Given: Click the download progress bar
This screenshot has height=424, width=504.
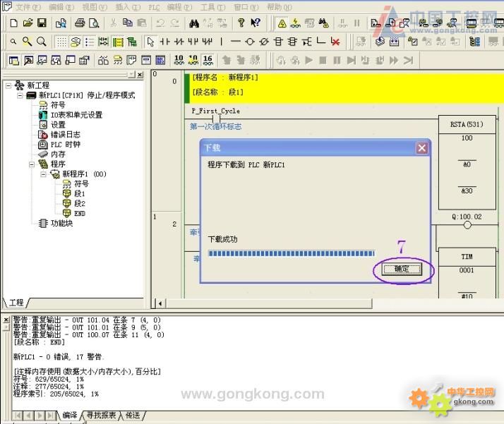Looking at the screenshot, I should (292, 253).
